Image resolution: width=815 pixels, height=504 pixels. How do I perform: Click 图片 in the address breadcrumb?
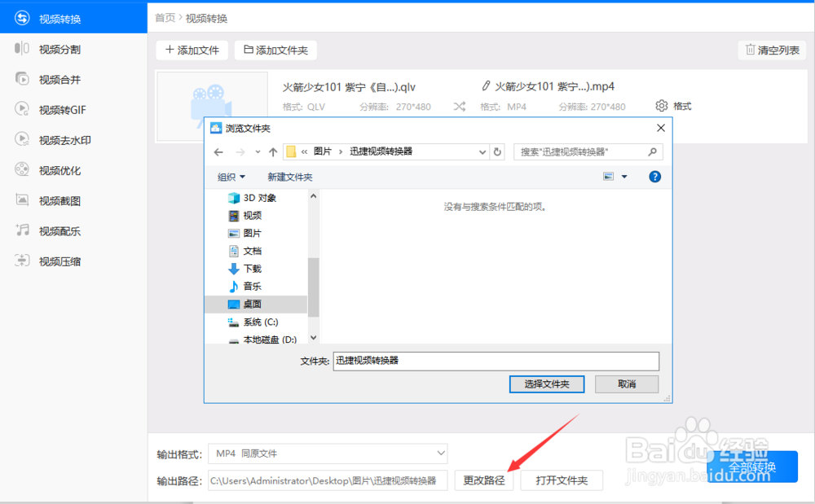[x=323, y=151]
